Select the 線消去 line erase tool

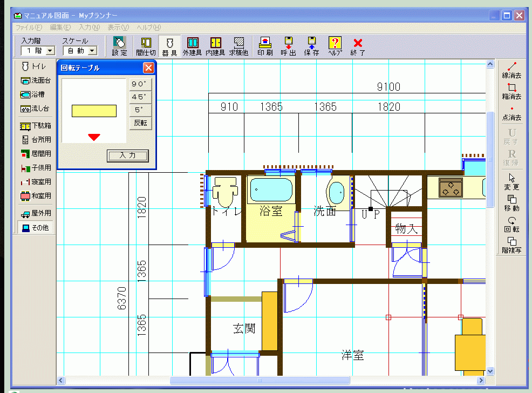(x=511, y=70)
